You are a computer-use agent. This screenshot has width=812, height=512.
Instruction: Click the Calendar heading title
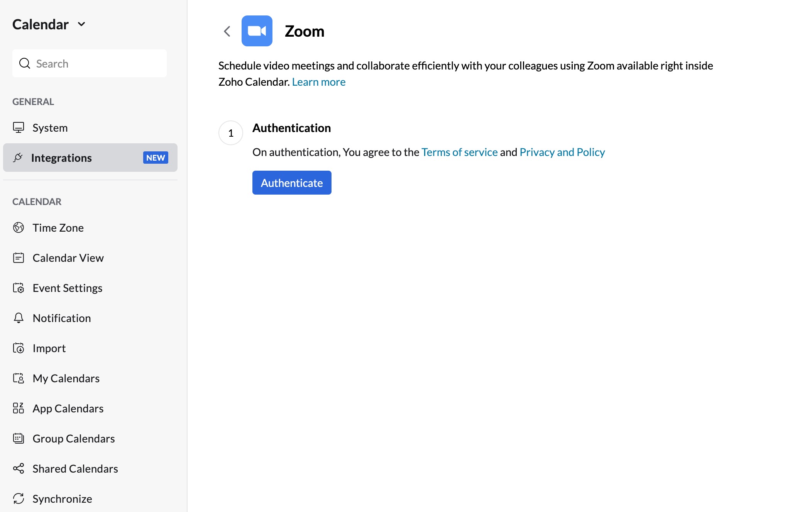41,24
